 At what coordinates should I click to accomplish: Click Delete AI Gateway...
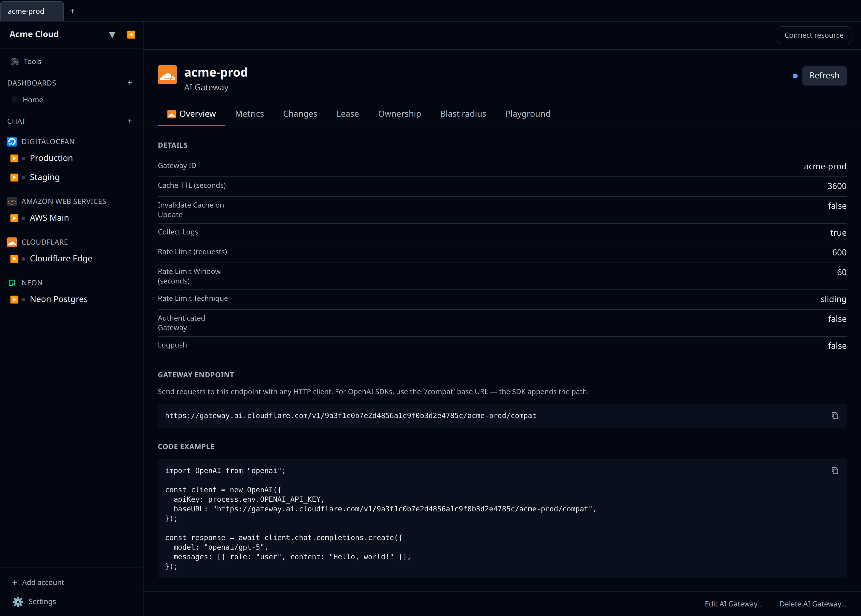coord(813,604)
